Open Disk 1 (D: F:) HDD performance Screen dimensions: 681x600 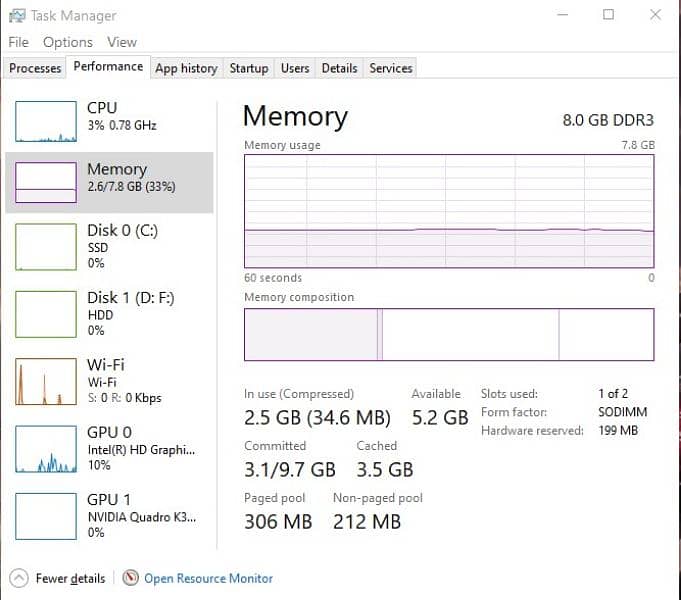(x=110, y=313)
